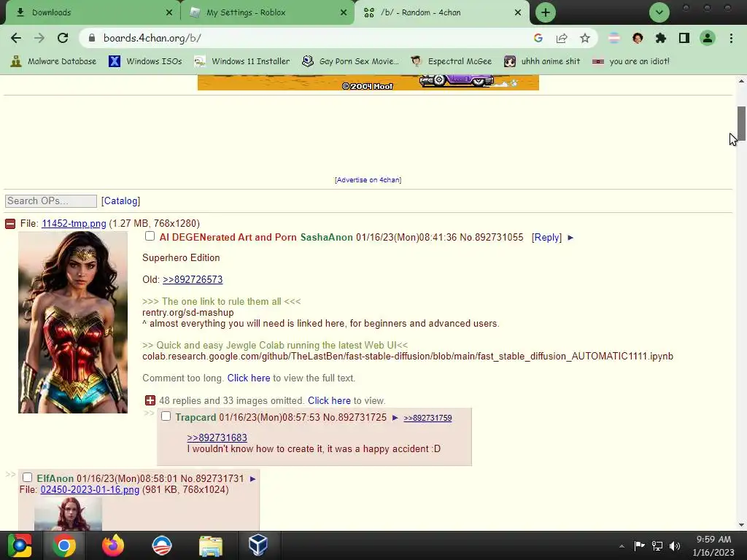Open the volume speaker tray icon
Image resolution: width=747 pixels, height=560 pixels.
pyautogui.click(x=675, y=546)
